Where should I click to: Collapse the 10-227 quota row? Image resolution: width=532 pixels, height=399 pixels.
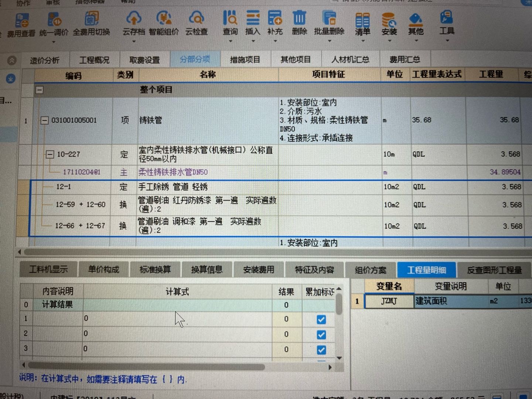[50, 154]
